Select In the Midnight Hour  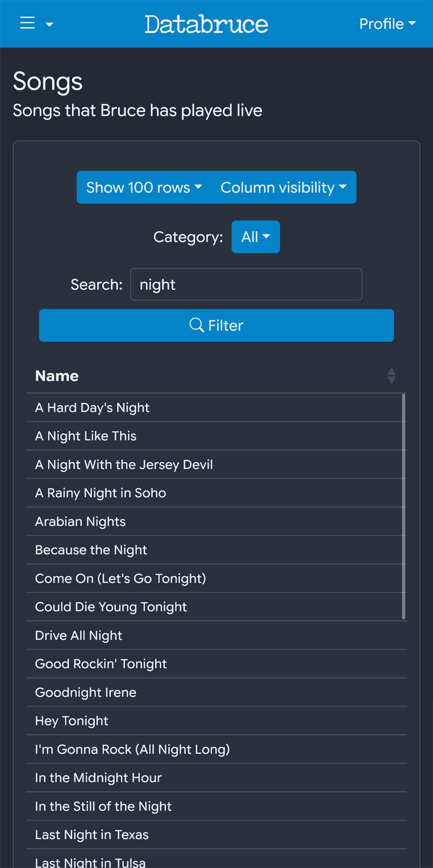[x=99, y=778]
